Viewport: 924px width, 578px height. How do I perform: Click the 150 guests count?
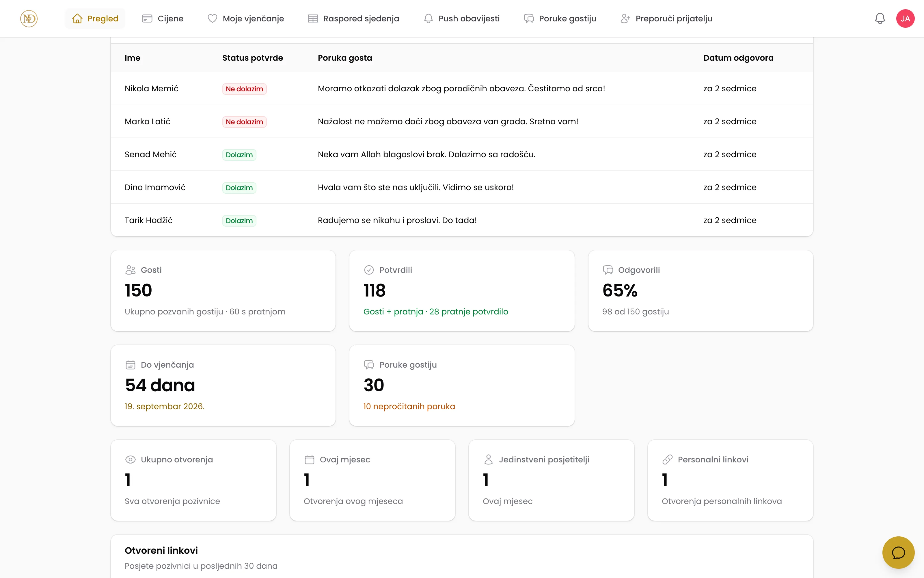tap(138, 290)
